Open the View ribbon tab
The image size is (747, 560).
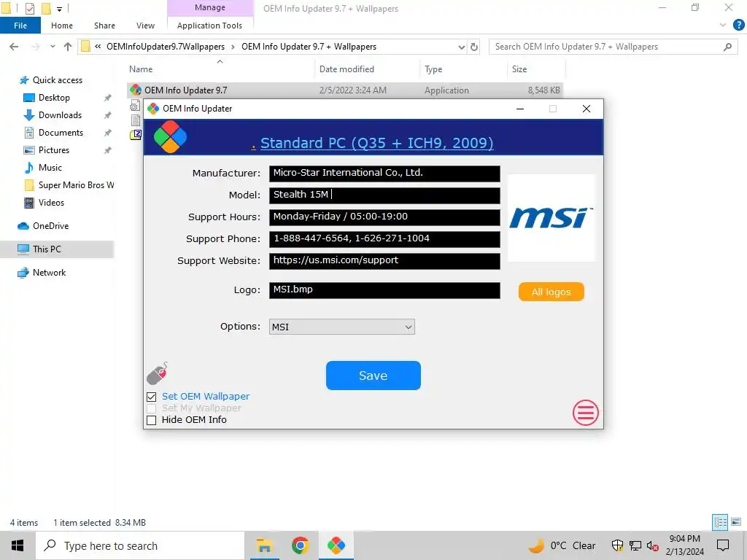click(x=145, y=26)
